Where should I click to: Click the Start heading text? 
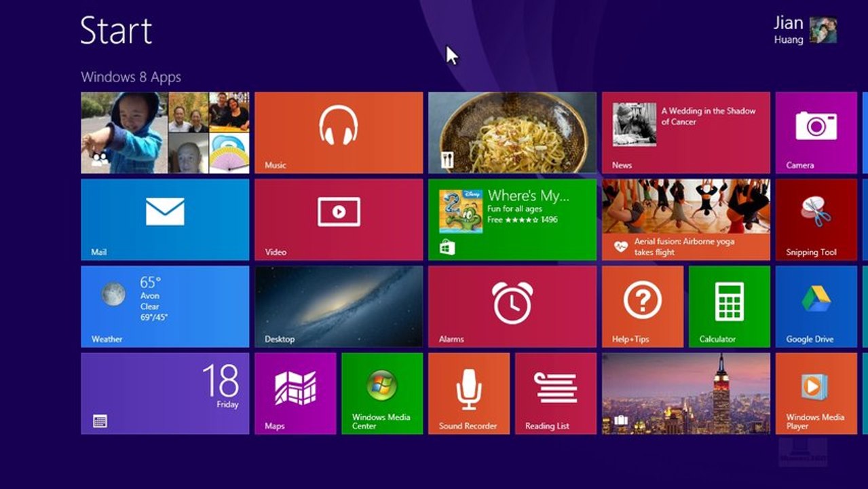pyautogui.click(x=116, y=31)
